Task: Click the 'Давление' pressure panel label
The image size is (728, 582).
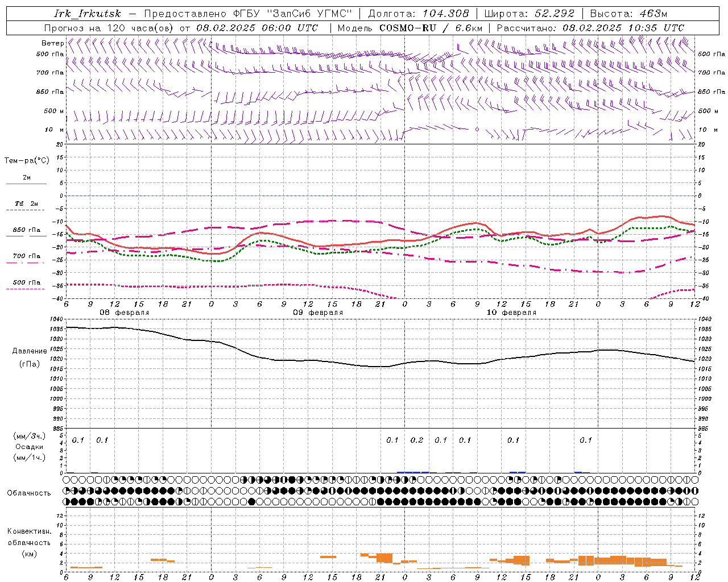Action: click(x=30, y=351)
